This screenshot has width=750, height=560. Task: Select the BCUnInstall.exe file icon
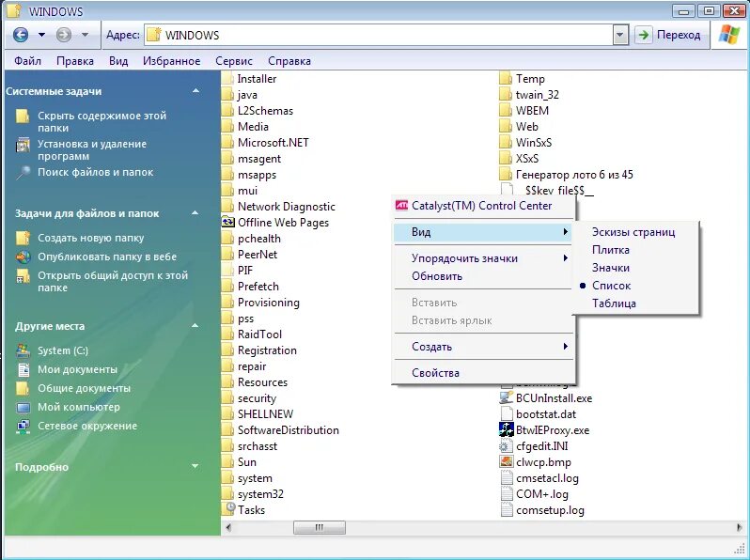(506, 397)
